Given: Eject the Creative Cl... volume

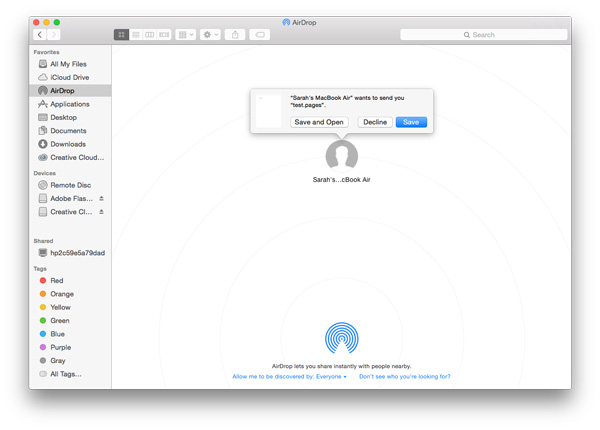Looking at the screenshot, I should tap(101, 212).
